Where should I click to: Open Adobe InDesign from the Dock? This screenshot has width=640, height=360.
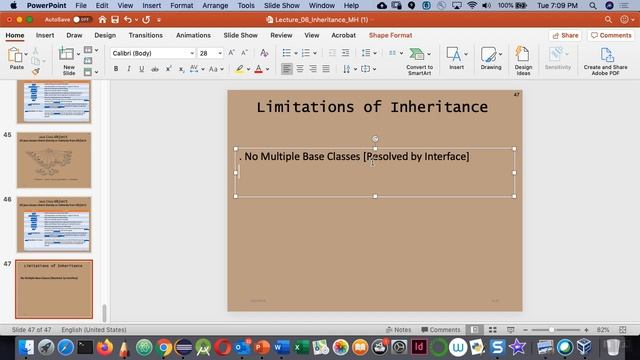click(419, 347)
